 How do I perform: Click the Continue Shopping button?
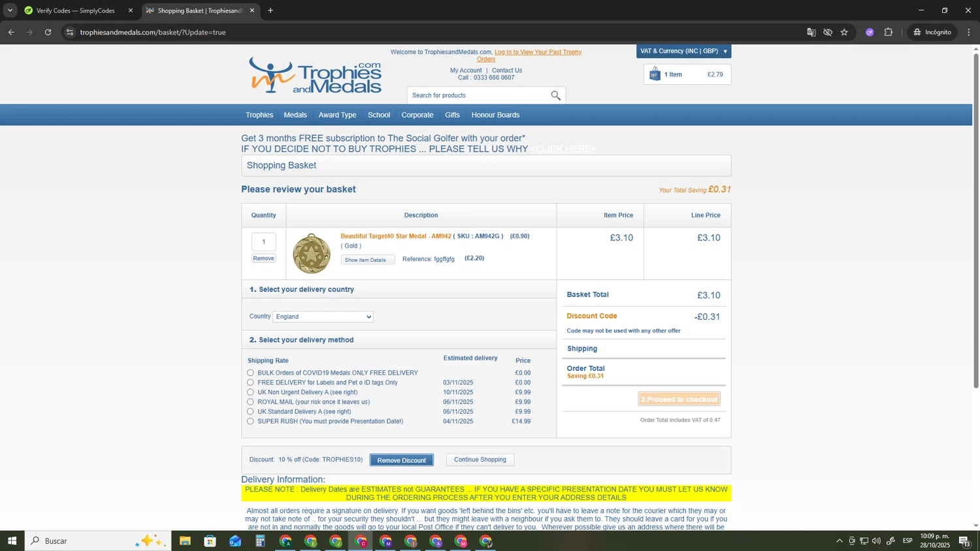[480, 460]
